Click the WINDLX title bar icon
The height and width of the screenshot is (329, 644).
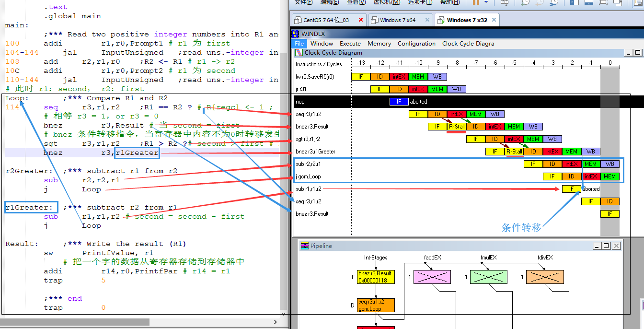pyautogui.click(x=295, y=34)
